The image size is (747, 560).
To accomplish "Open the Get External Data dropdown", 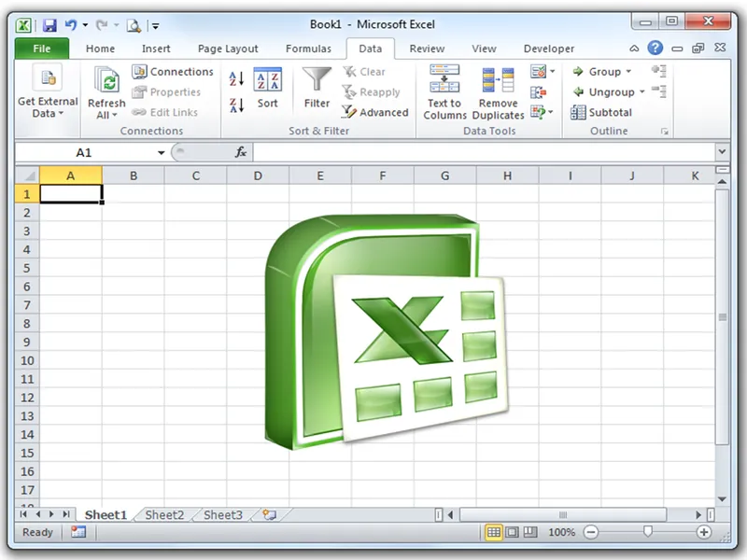I will pos(47,93).
